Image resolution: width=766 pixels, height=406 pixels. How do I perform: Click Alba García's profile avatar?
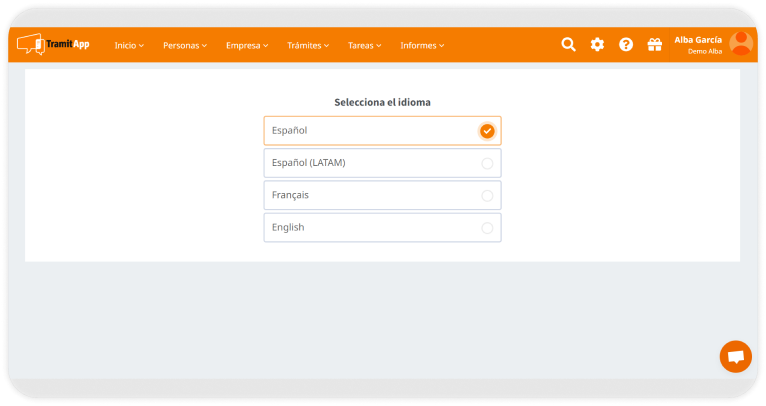(741, 43)
